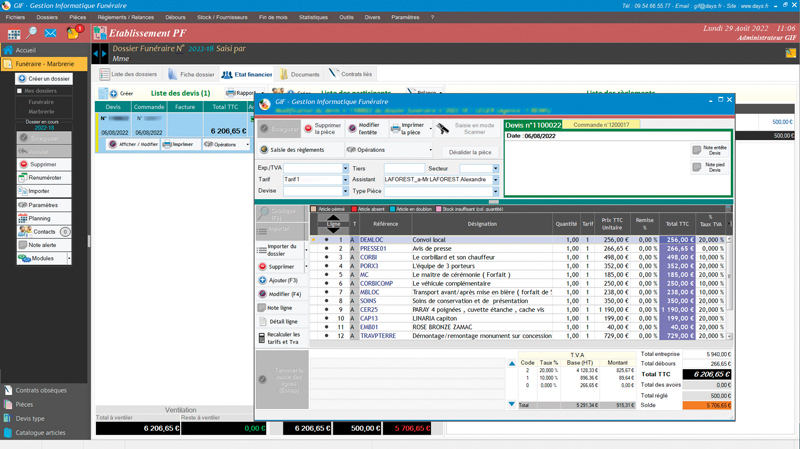Screen dimensions: 800x449
Task: Open the Contacts button
Action: pos(44,232)
